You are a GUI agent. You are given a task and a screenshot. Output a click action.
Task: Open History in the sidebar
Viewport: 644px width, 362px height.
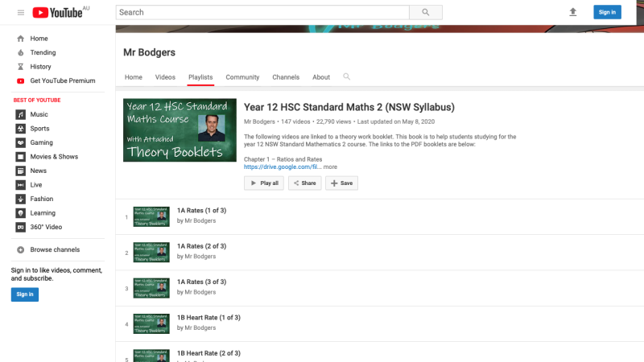pos(40,67)
